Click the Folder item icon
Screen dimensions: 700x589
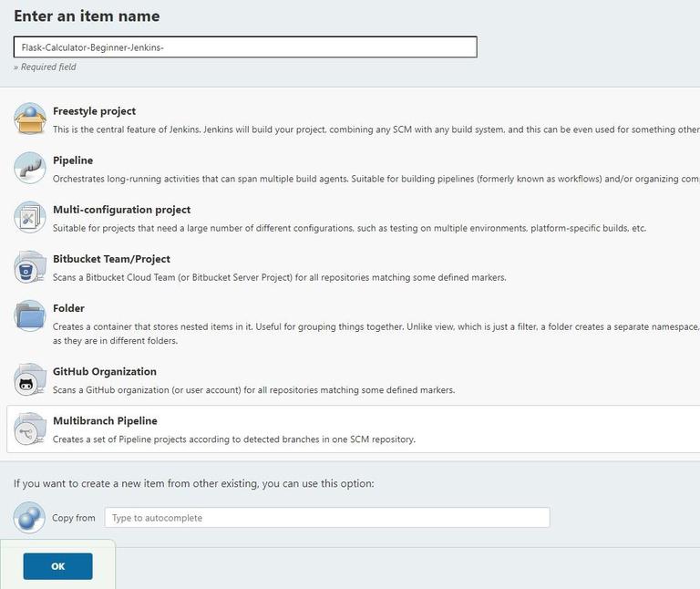[29, 316]
